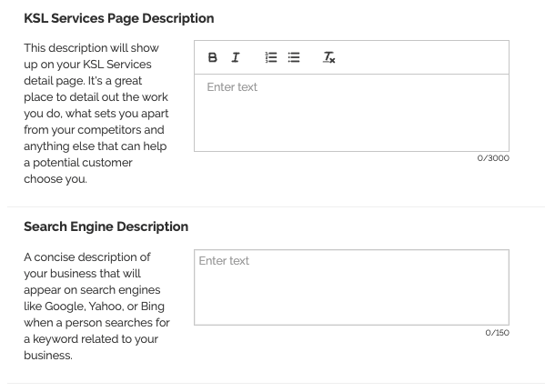Insert a bulleted list in the editor
This screenshot has height=392, width=545.
294,57
